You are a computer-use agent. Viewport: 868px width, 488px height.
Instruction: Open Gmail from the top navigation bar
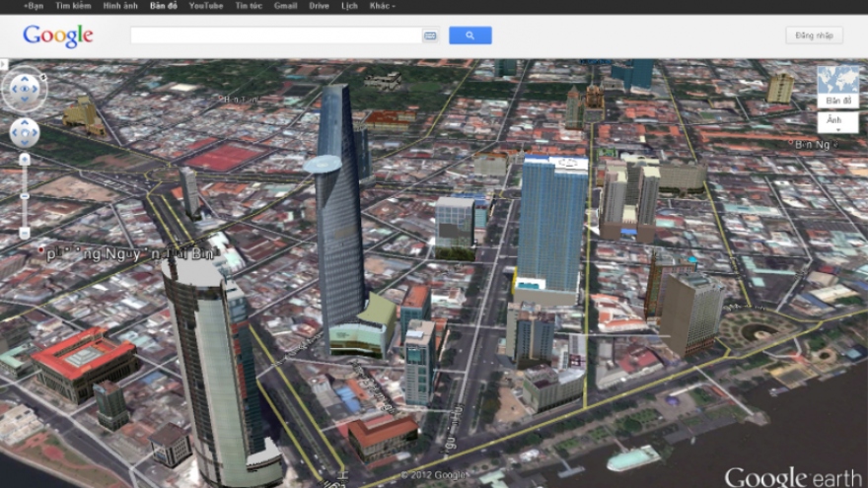285,6
